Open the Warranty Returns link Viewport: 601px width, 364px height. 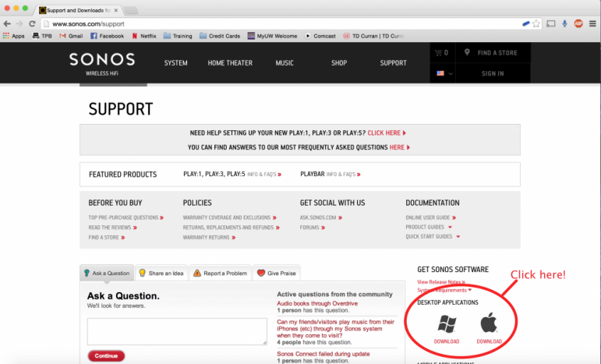pos(209,238)
